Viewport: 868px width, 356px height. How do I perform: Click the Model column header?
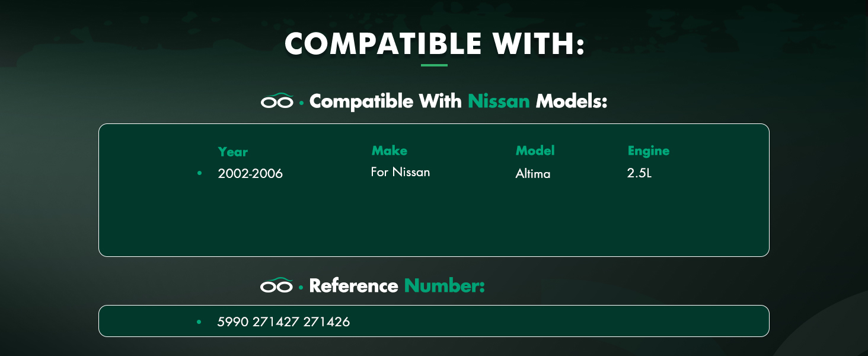535,151
